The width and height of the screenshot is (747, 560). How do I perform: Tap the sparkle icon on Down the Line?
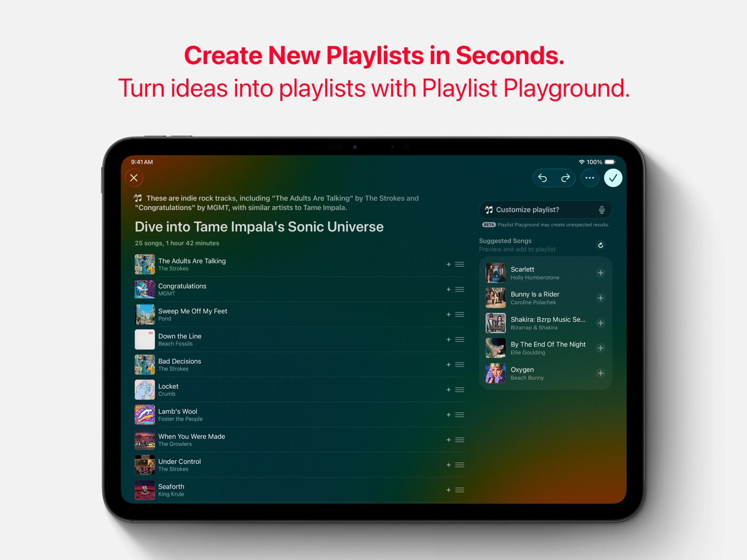coord(448,340)
